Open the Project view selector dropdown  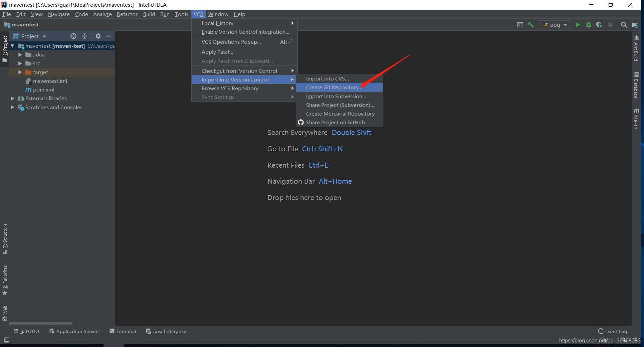30,36
